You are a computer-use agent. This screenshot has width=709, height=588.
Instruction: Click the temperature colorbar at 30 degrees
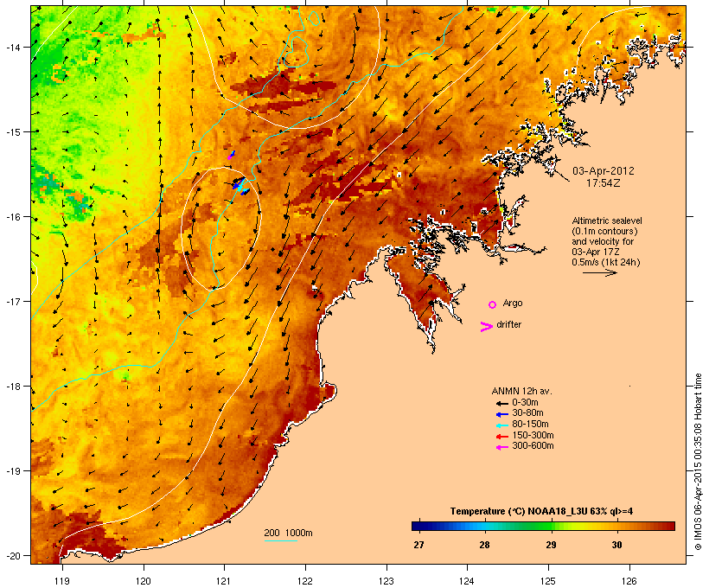[x=616, y=526]
